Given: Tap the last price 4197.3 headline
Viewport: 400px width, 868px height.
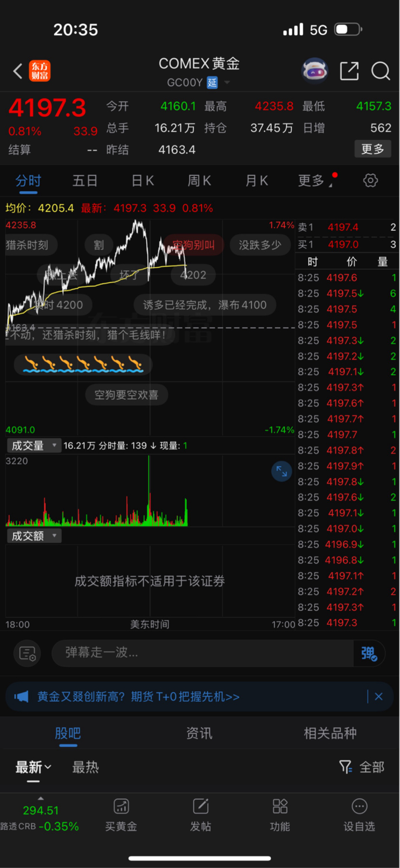Looking at the screenshot, I should pyautogui.click(x=47, y=108).
